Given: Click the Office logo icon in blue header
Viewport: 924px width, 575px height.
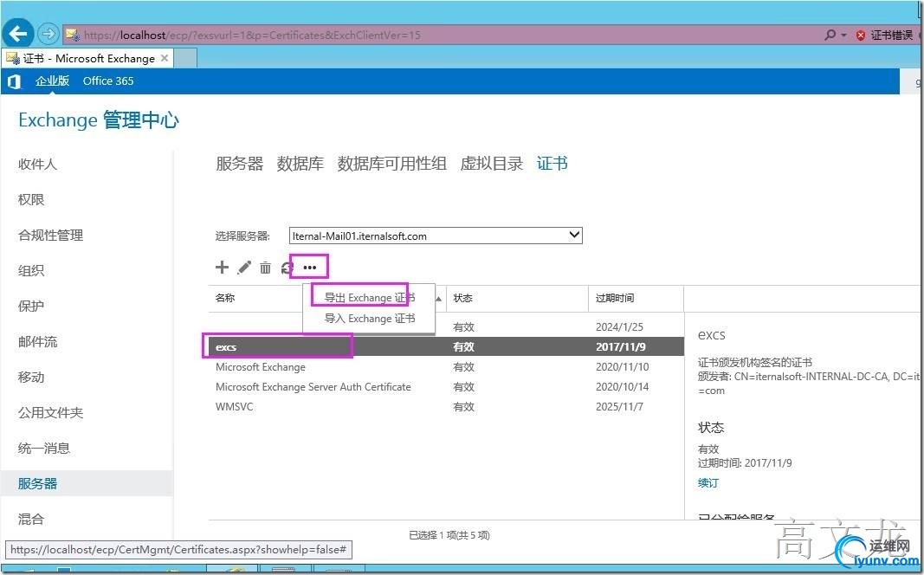Looking at the screenshot, I should 14,81.
